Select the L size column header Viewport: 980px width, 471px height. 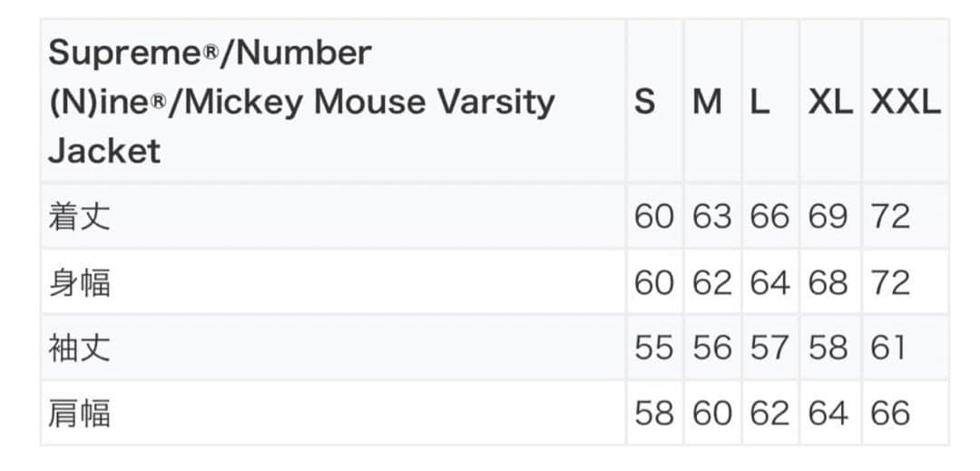(759, 103)
